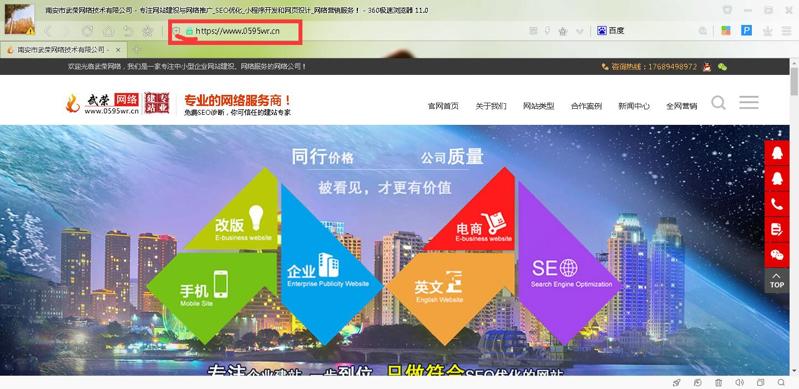Viewport: 799px width, 389px height.
Task: Click the rocket accelerator status bar icon
Action: (x=677, y=382)
